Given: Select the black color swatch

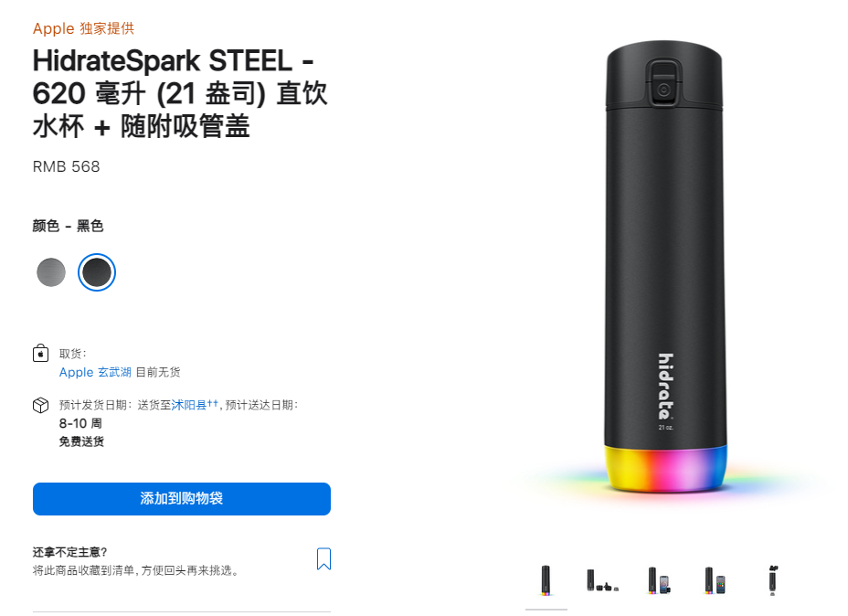Looking at the screenshot, I should [x=97, y=272].
